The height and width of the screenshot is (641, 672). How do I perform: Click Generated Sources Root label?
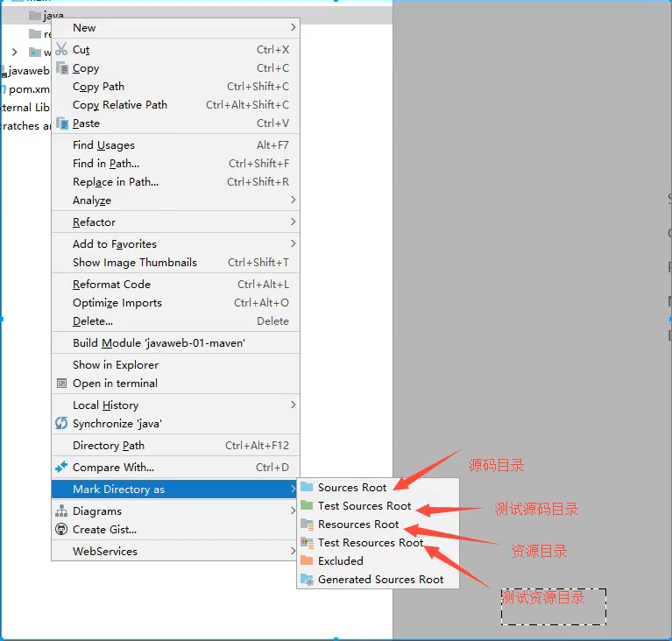(x=380, y=580)
